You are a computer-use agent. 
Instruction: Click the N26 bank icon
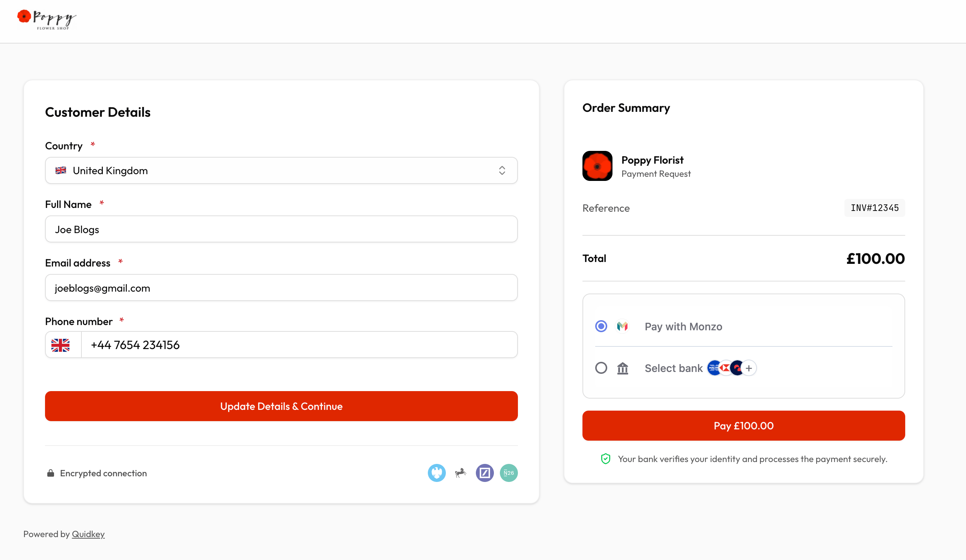[509, 473]
